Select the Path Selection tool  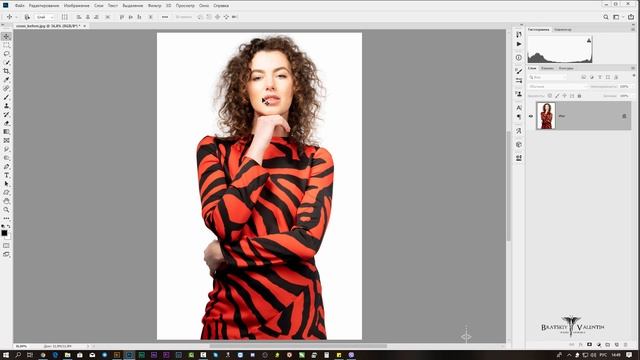point(6,184)
